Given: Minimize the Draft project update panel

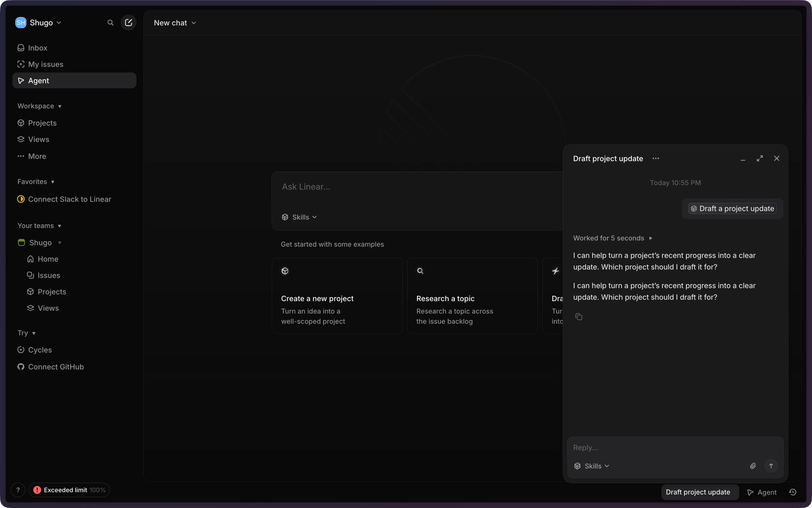Looking at the screenshot, I should click(x=743, y=159).
